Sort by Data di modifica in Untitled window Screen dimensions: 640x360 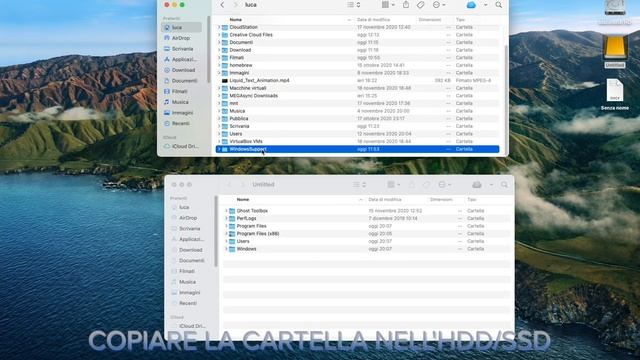click(x=385, y=200)
